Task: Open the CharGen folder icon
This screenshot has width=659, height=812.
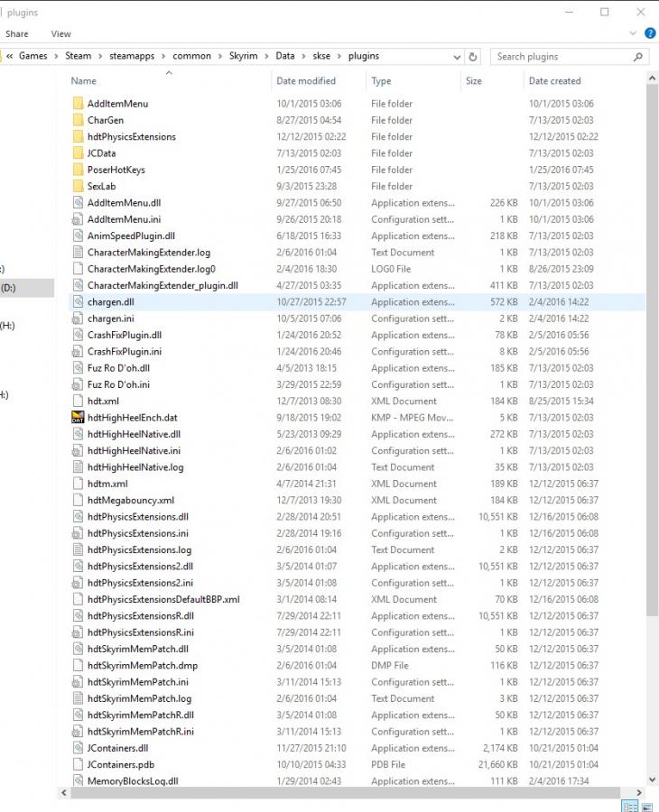Action: point(78,120)
